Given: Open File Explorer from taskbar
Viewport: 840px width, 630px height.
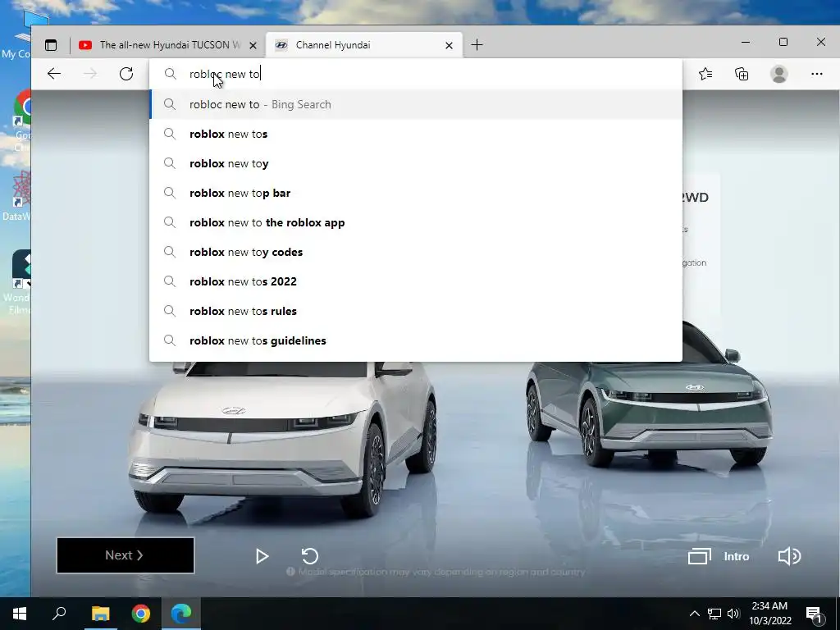Looking at the screenshot, I should (x=100, y=614).
